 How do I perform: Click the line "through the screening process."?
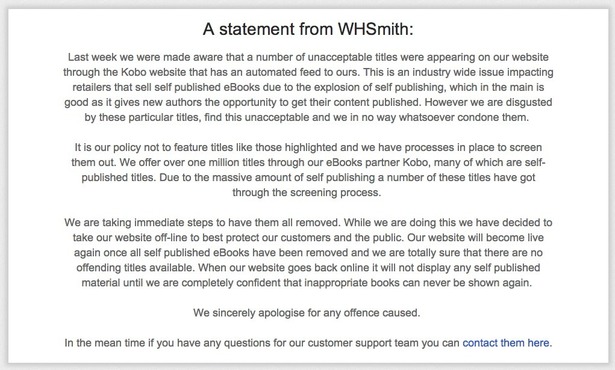click(x=306, y=193)
